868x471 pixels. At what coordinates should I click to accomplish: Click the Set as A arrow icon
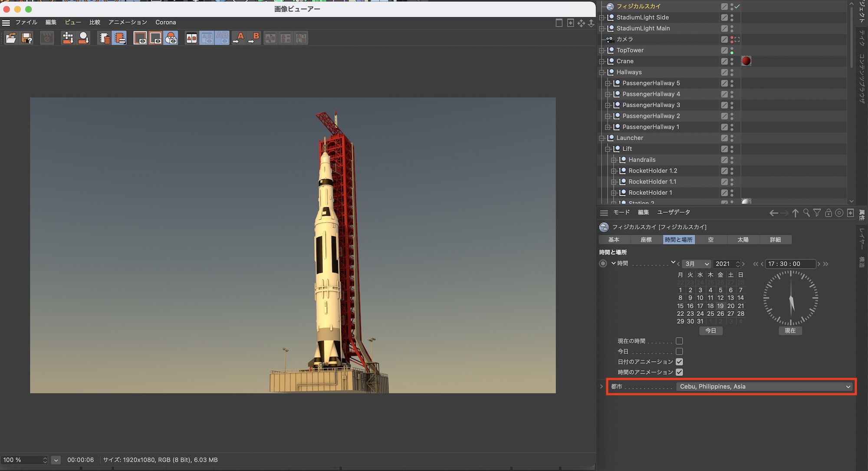(239, 38)
